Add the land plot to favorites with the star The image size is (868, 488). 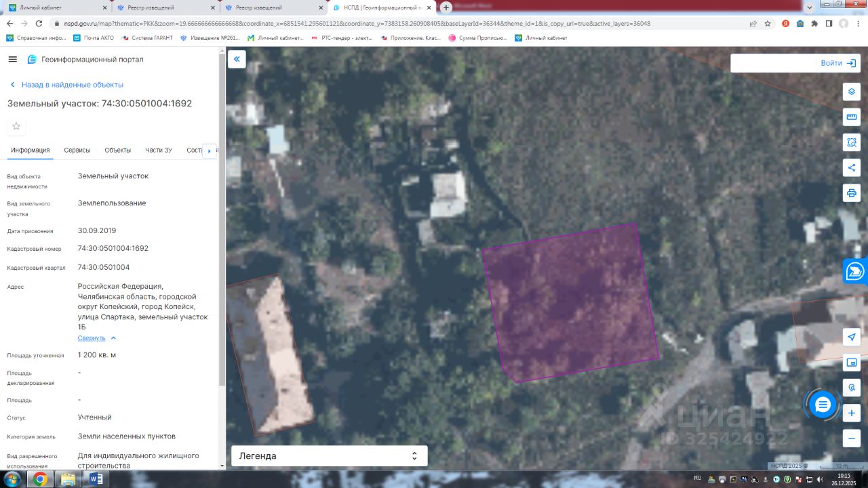(16, 126)
